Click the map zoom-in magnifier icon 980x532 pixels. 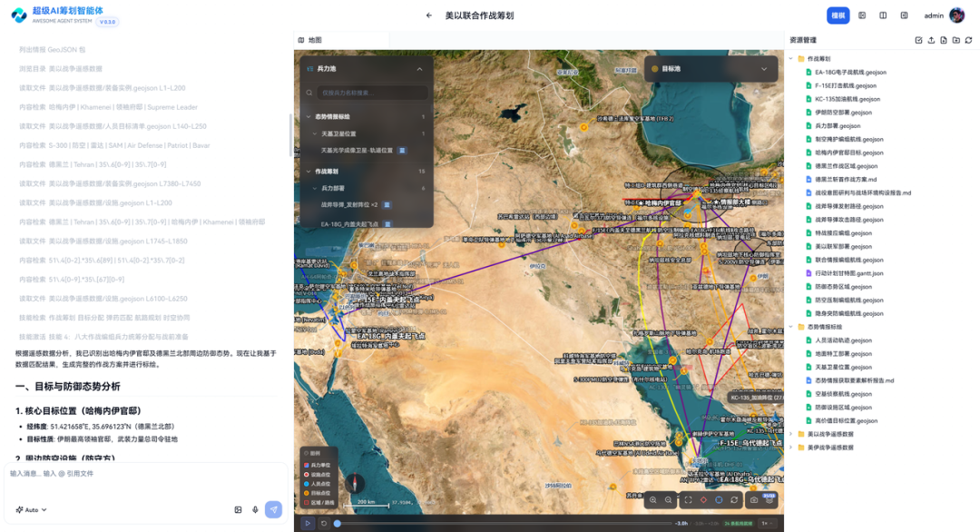653,500
